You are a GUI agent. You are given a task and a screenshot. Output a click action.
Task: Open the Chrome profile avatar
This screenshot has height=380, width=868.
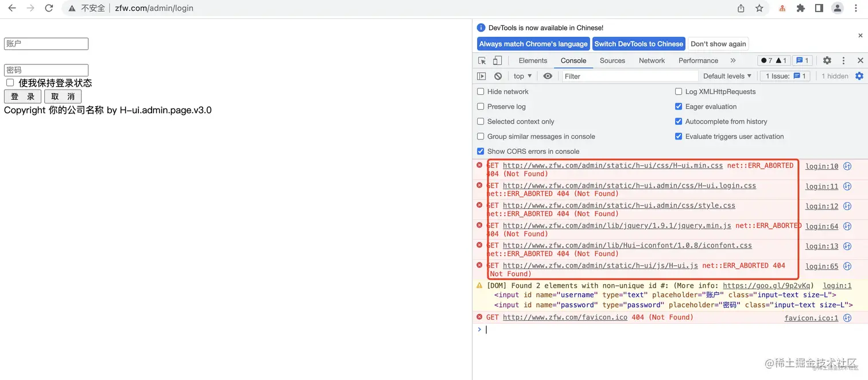[x=838, y=8]
